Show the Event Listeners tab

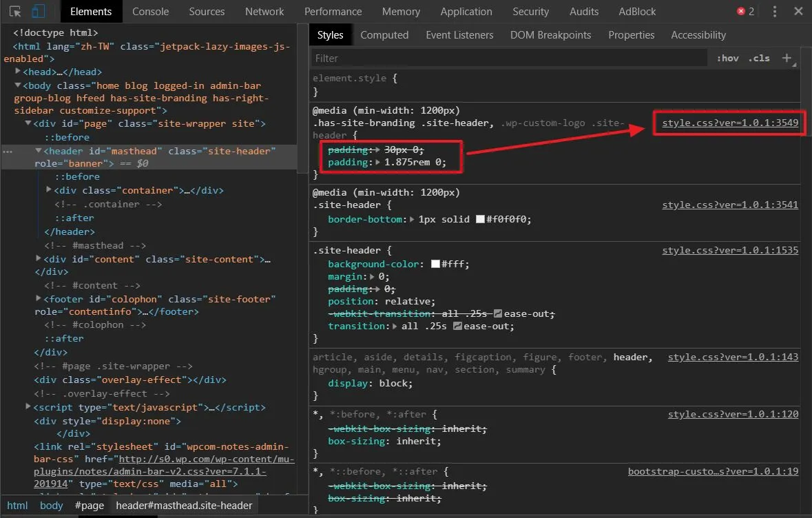(459, 34)
